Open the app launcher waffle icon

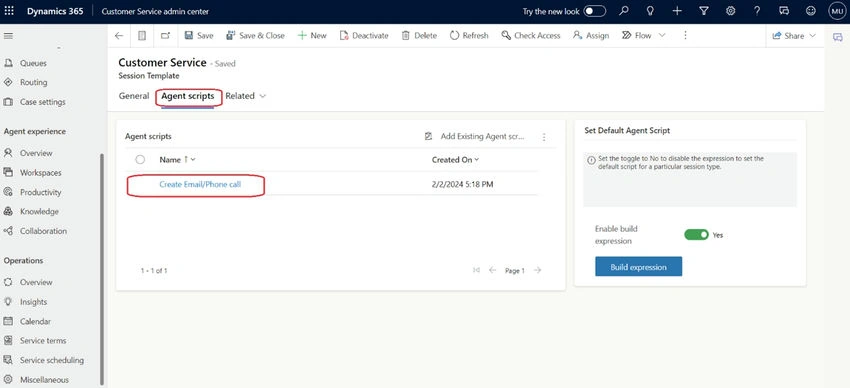9,11
